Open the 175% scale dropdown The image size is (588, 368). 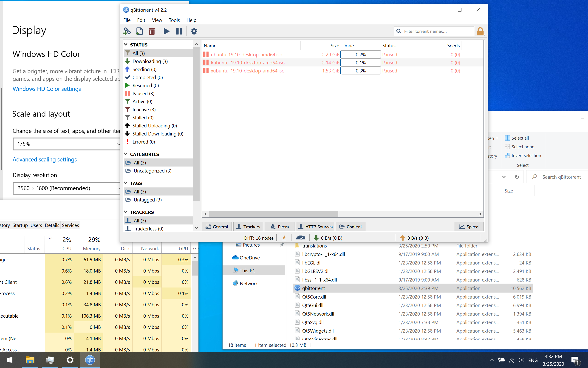pyautogui.click(x=67, y=144)
